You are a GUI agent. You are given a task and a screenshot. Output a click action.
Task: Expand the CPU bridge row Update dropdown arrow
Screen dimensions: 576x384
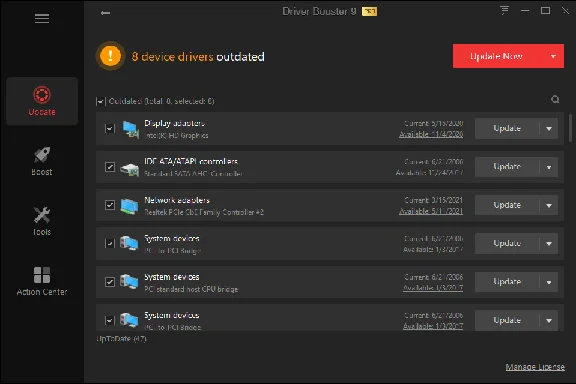click(549, 282)
